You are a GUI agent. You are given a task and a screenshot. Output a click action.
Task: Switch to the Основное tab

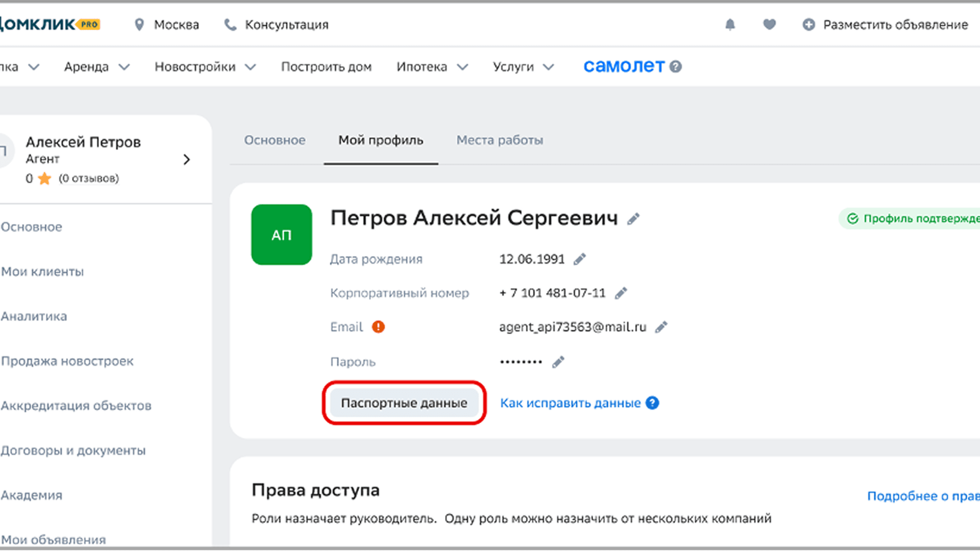pos(275,140)
